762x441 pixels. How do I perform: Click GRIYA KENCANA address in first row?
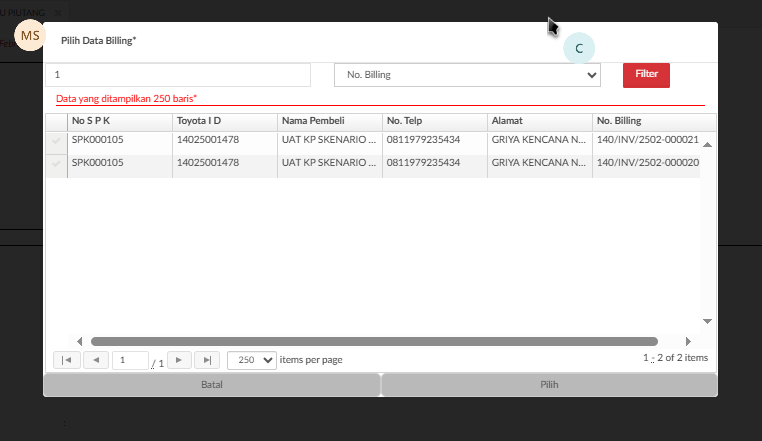point(539,140)
